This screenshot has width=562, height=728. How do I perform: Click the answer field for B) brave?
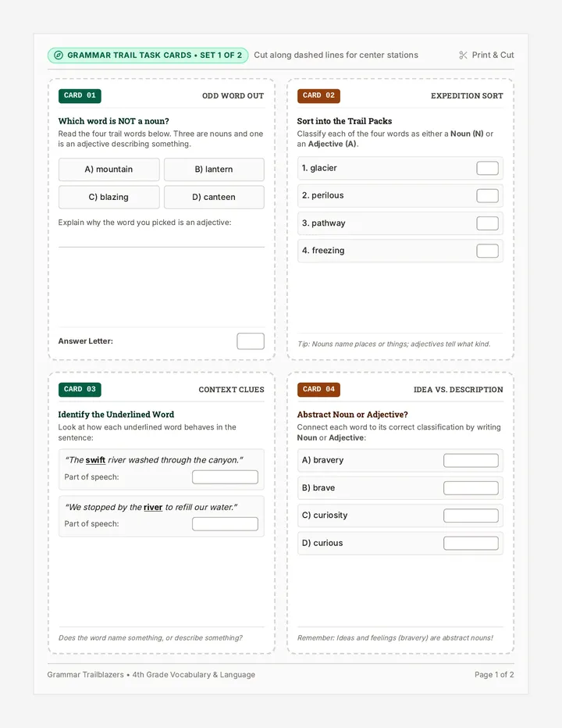(471, 488)
